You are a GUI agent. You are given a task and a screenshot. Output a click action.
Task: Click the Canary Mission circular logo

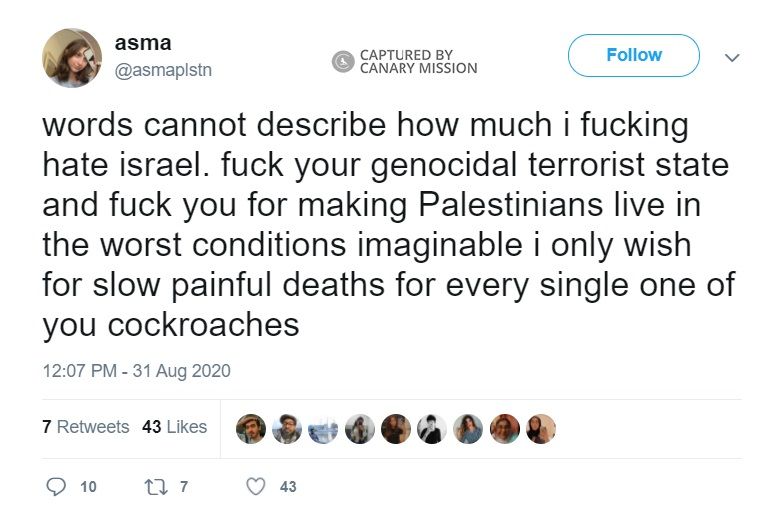click(x=343, y=62)
